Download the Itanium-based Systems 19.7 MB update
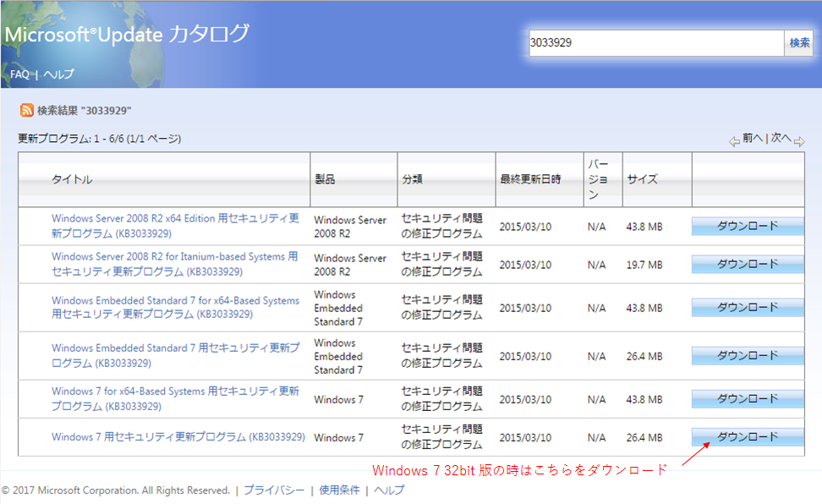Viewport: 822px width, 504px height. [x=748, y=265]
